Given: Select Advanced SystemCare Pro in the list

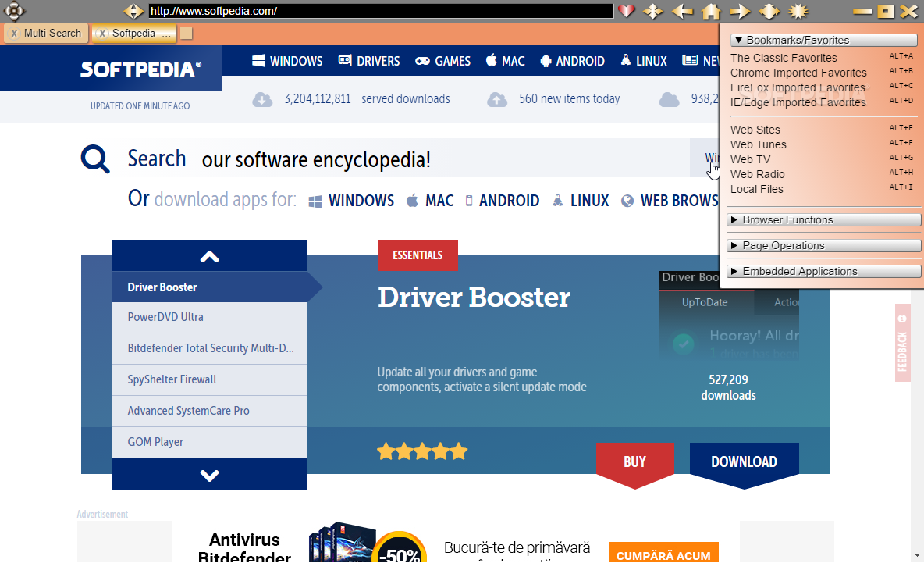Looking at the screenshot, I should pyautogui.click(x=210, y=411).
